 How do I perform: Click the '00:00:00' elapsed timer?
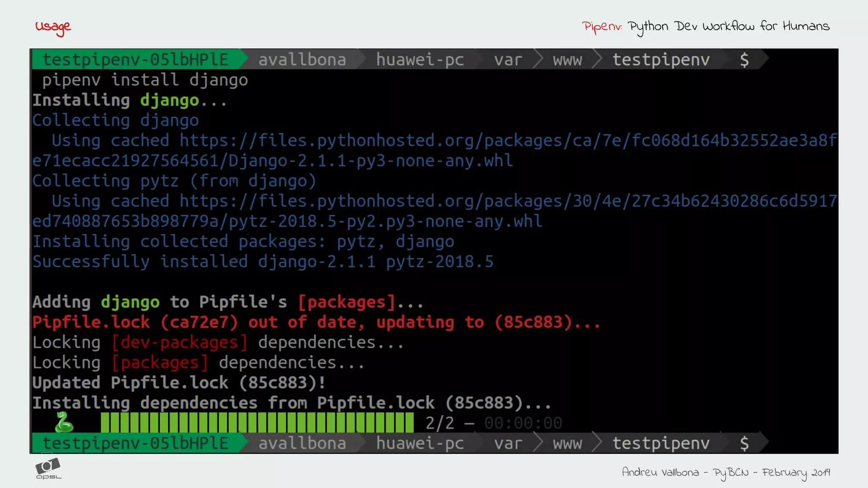point(523,423)
